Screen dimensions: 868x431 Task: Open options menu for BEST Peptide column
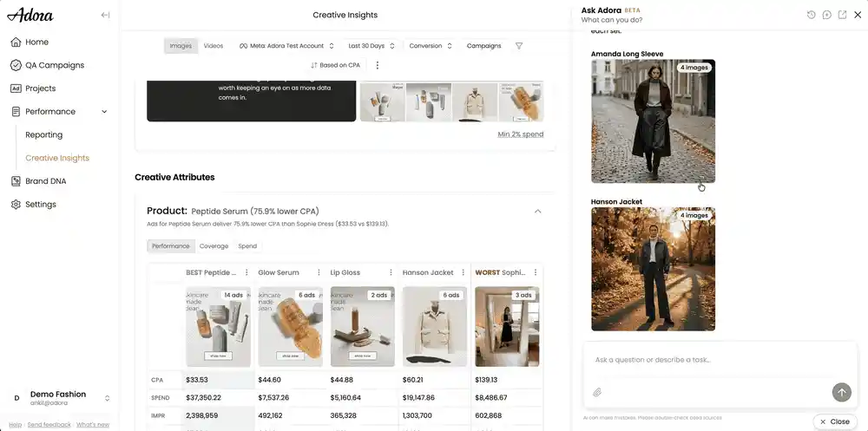click(x=247, y=273)
